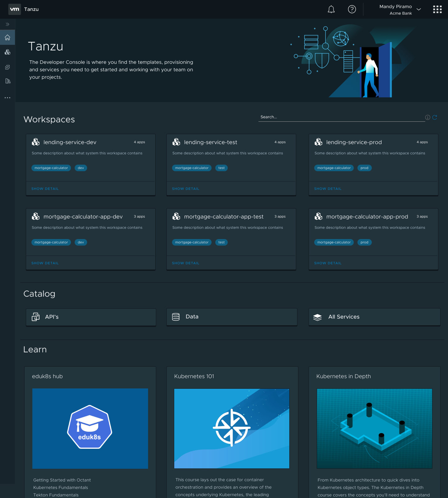The height and width of the screenshot is (498, 448).
Task: Open Workspaces cubes icon in sidebar
Action: pos(7,52)
